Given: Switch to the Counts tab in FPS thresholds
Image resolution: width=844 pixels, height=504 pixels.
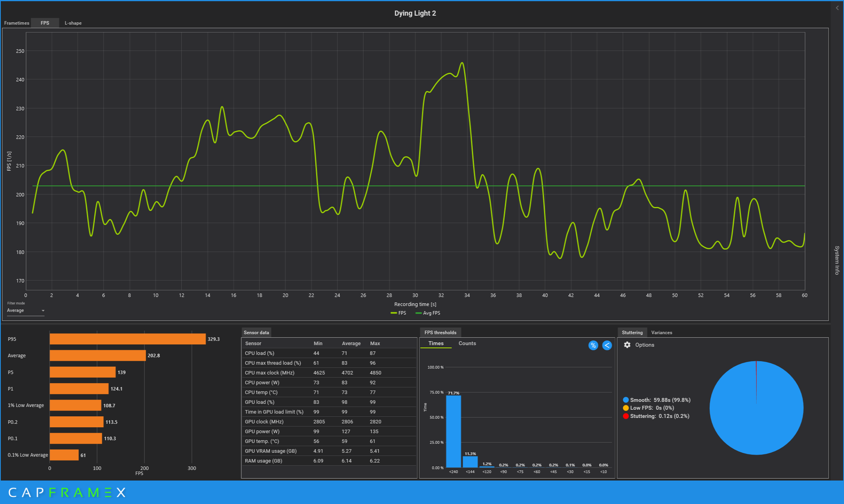Looking at the screenshot, I should point(467,343).
